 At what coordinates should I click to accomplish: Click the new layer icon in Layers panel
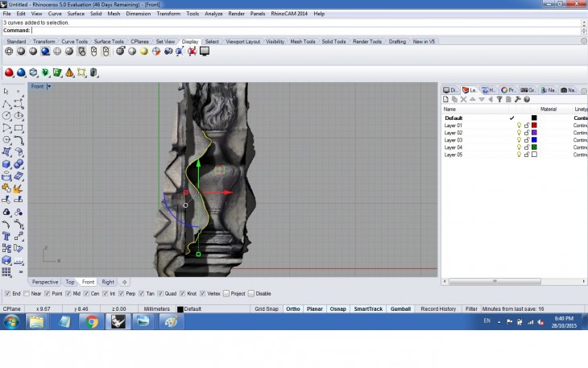pyautogui.click(x=446, y=99)
